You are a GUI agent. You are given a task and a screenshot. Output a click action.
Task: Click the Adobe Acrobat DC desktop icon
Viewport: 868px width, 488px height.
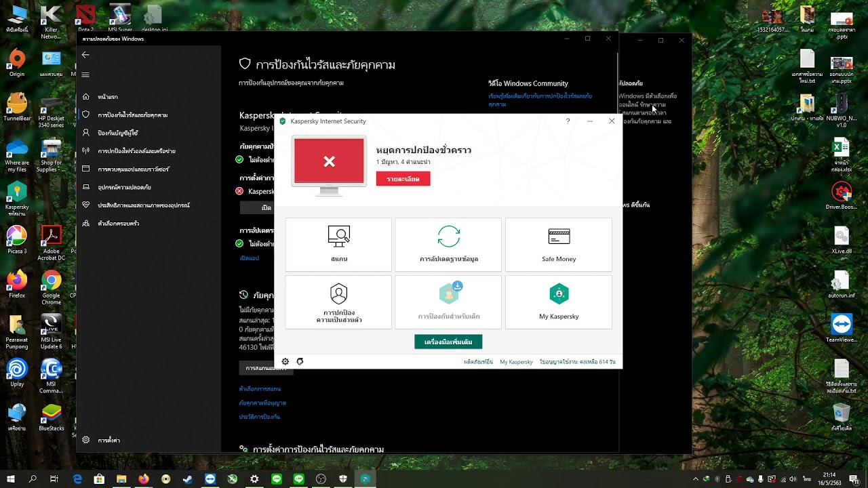click(52, 243)
